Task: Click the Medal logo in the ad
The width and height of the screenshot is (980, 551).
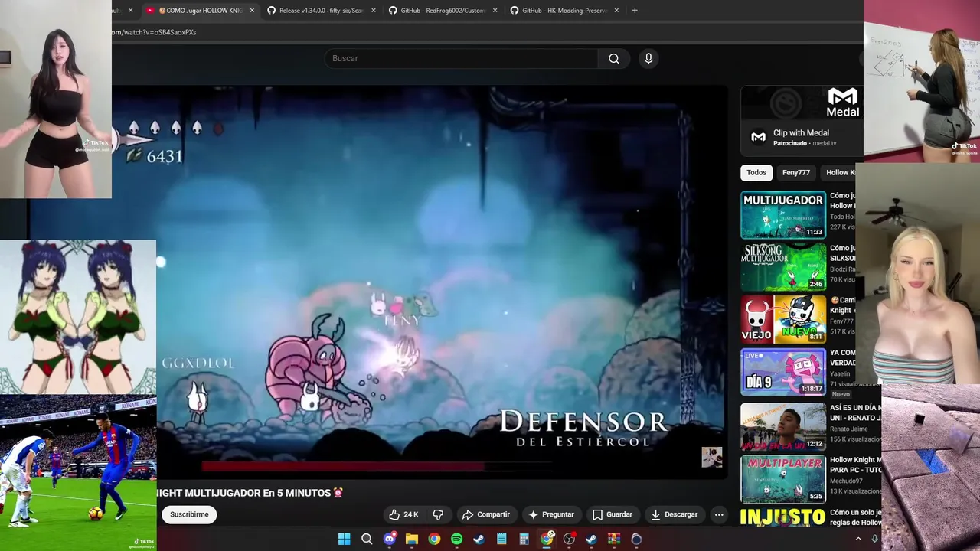Action: point(843,103)
